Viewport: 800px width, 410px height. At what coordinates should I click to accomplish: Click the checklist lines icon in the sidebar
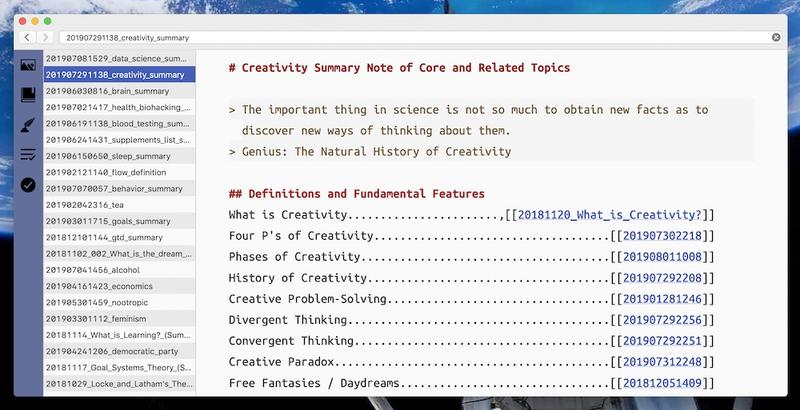pos(28,154)
